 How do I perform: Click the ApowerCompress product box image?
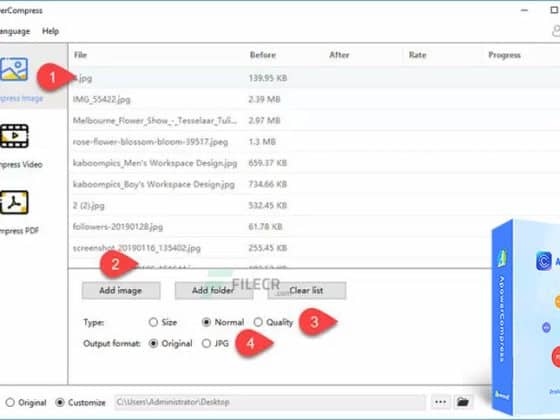(x=526, y=316)
